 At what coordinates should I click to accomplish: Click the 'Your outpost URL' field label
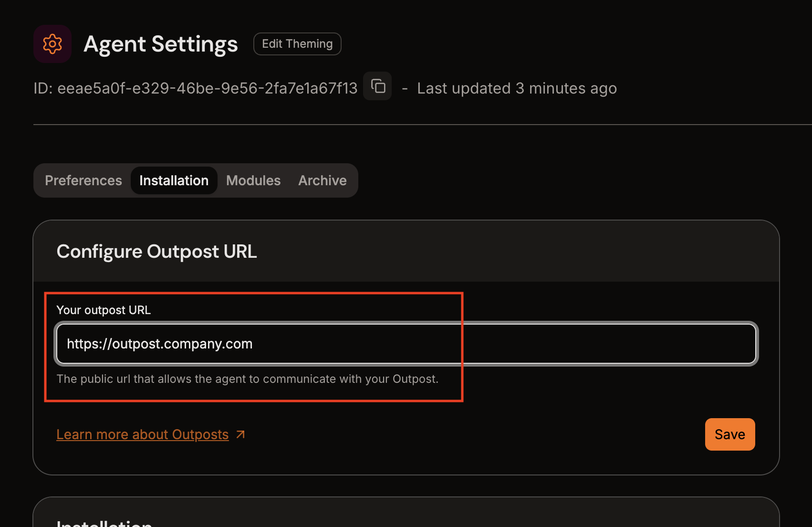point(104,310)
